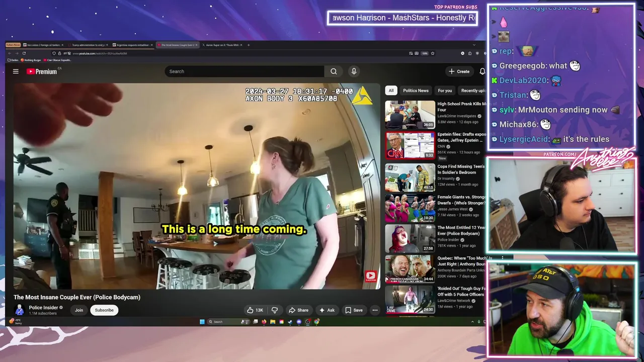Switch to Iran seizes 2 foreign tankers tab
The height and width of the screenshot is (362, 644).
[x=43, y=45]
